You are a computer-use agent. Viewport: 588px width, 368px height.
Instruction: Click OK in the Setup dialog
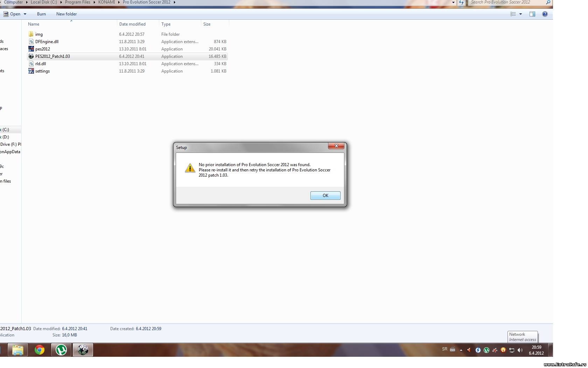[x=325, y=196]
